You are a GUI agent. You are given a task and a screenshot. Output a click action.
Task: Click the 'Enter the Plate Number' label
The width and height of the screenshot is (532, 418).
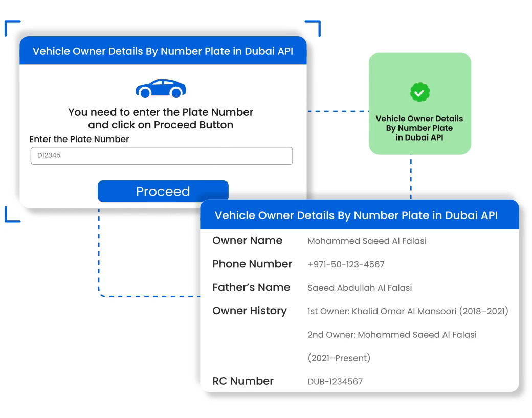[79, 139]
